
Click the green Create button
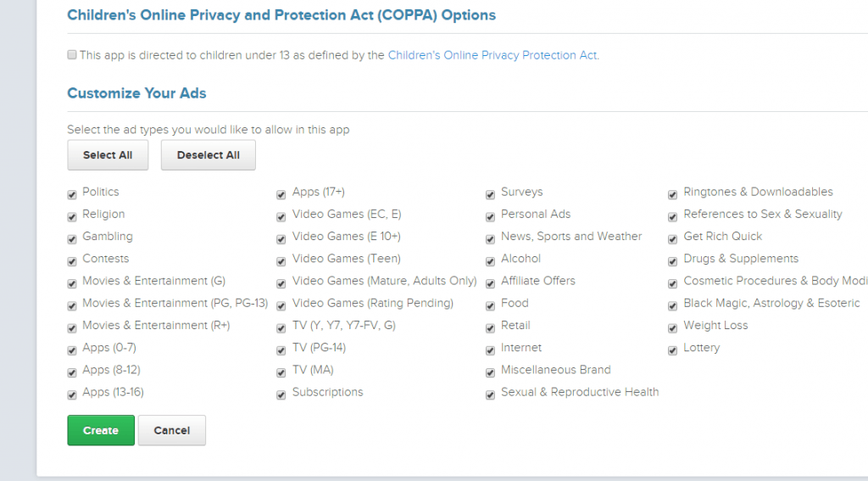coord(101,430)
